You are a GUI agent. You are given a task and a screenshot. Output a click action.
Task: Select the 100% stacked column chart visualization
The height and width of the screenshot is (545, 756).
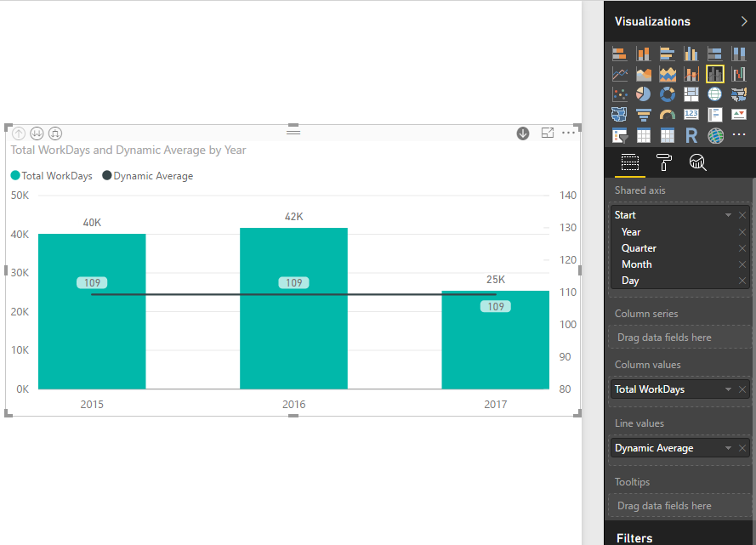tap(739, 54)
